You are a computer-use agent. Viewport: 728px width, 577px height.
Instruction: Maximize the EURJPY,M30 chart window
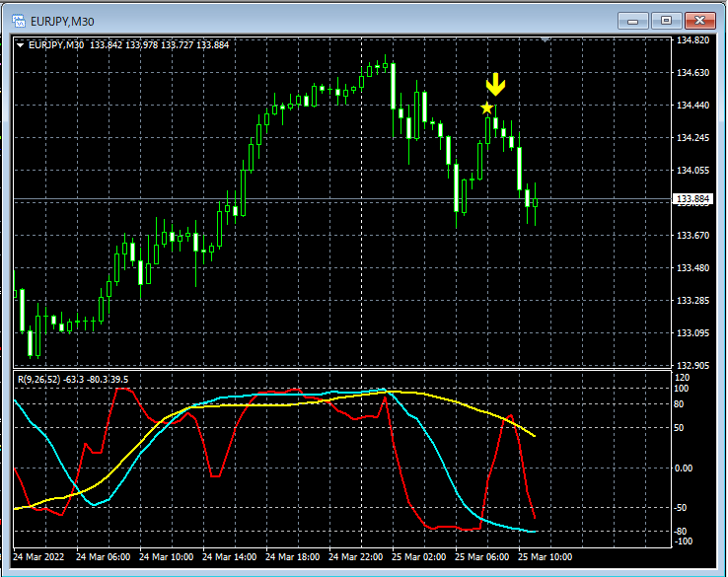[x=666, y=21]
